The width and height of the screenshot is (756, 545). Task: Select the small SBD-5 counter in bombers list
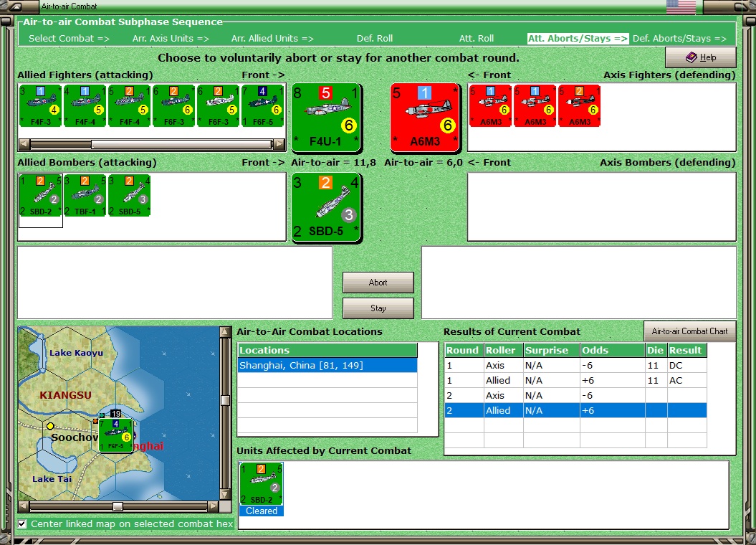[x=129, y=195]
